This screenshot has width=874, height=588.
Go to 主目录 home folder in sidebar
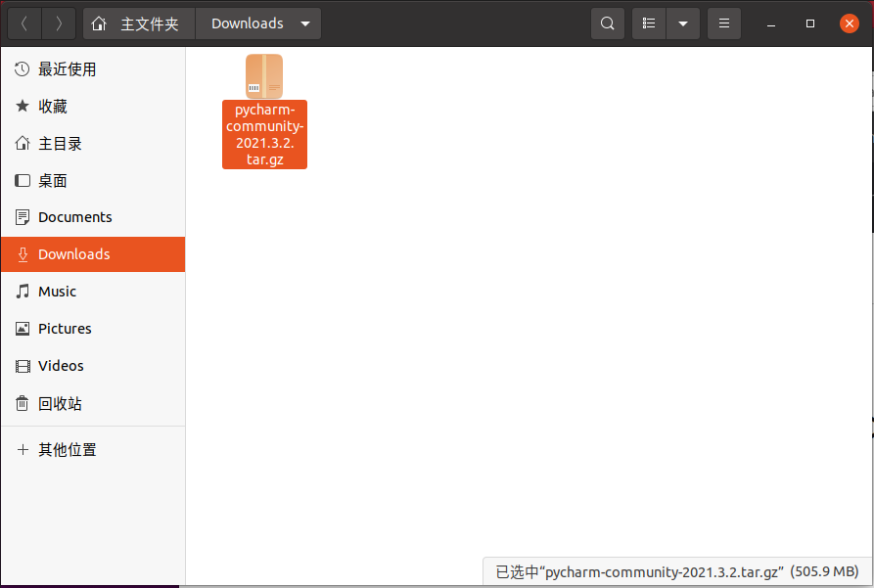coord(93,143)
